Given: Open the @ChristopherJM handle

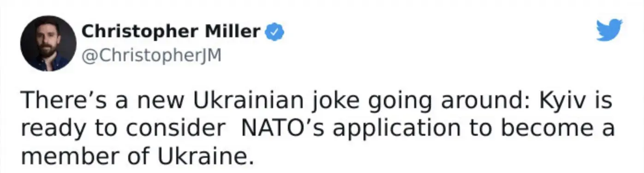Looking at the screenshot, I should (151, 56).
